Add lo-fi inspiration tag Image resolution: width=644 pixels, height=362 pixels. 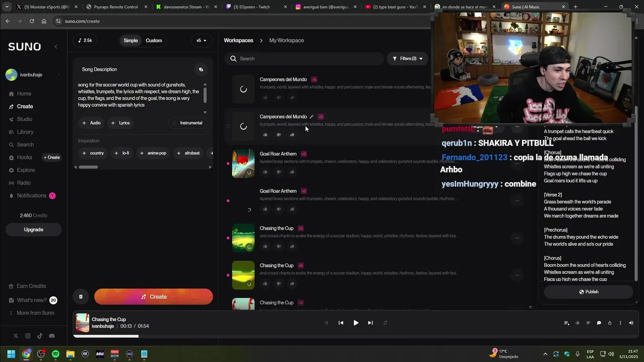(122, 153)
